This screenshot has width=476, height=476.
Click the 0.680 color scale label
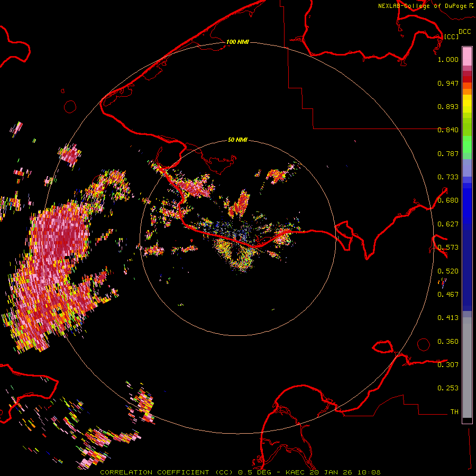click(448, 200)
